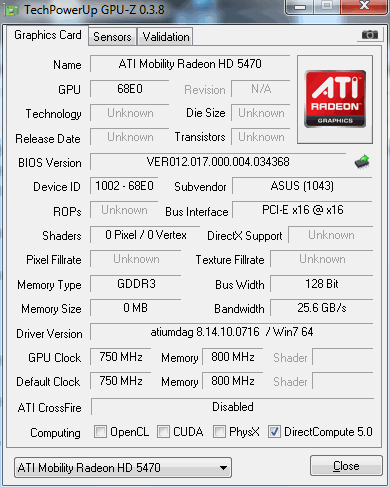Click the ATI Radeon Graphics logo
The height and width of the screenshot is (488, 390).
pyautogui.click(x=335, y=99)
